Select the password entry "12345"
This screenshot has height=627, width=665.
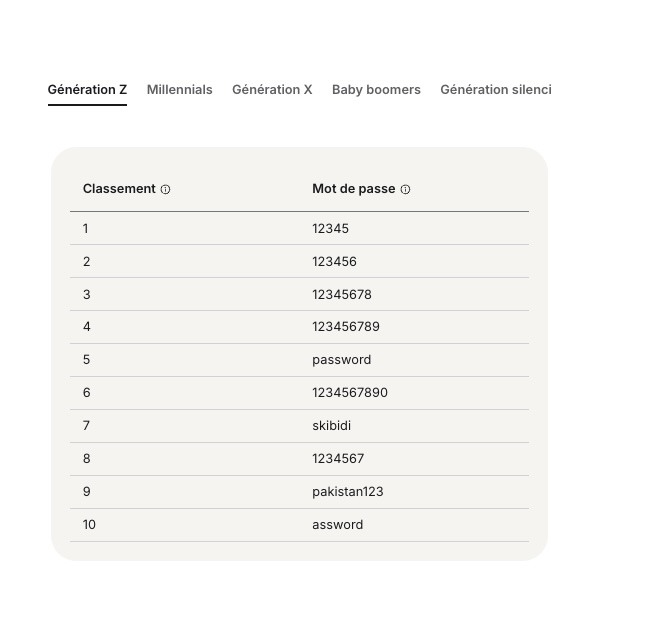[x=330, y=229]
